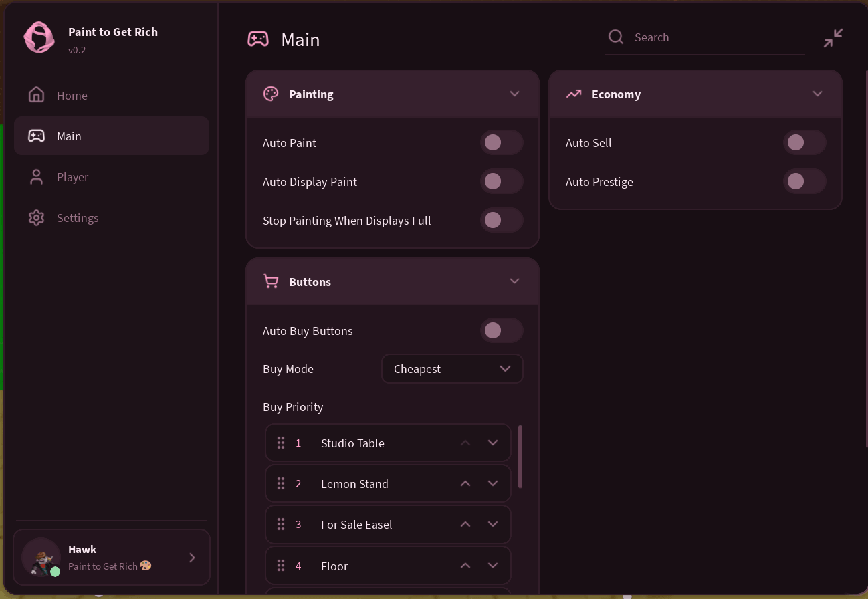Click the Settings gear icon in sidebar
The image size is (868, 599).
coord(37,218)
